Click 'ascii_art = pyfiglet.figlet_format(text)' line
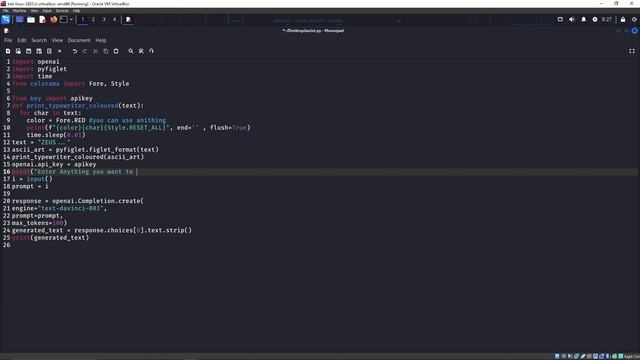The width and height of the screenshot is (640, 360). tap(85, 150)
